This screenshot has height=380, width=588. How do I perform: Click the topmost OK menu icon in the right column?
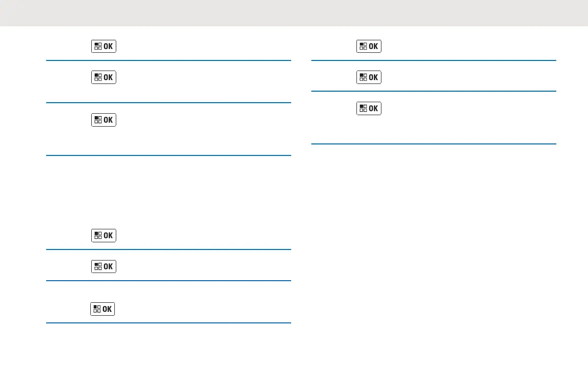369,47
